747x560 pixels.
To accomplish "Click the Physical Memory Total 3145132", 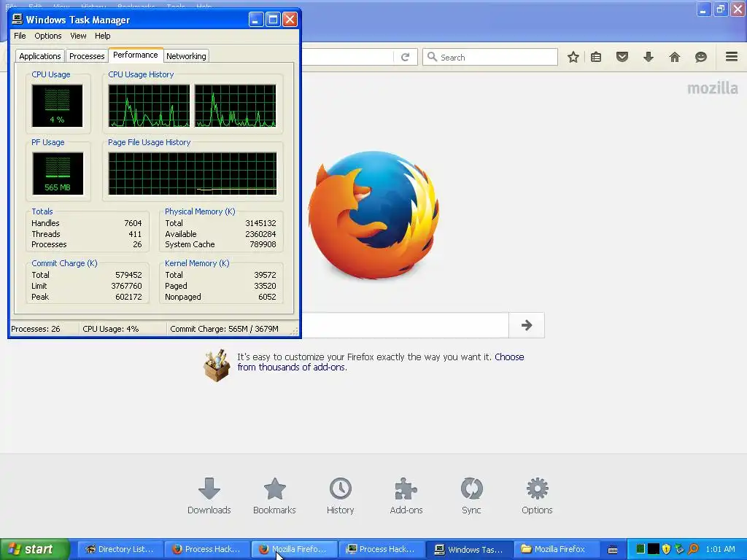I will 260,223.
